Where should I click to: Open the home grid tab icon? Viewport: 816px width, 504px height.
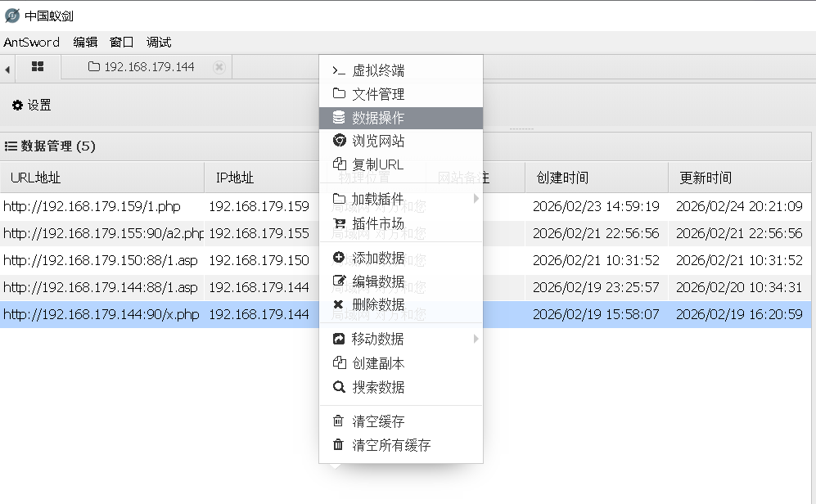point(38,66)
